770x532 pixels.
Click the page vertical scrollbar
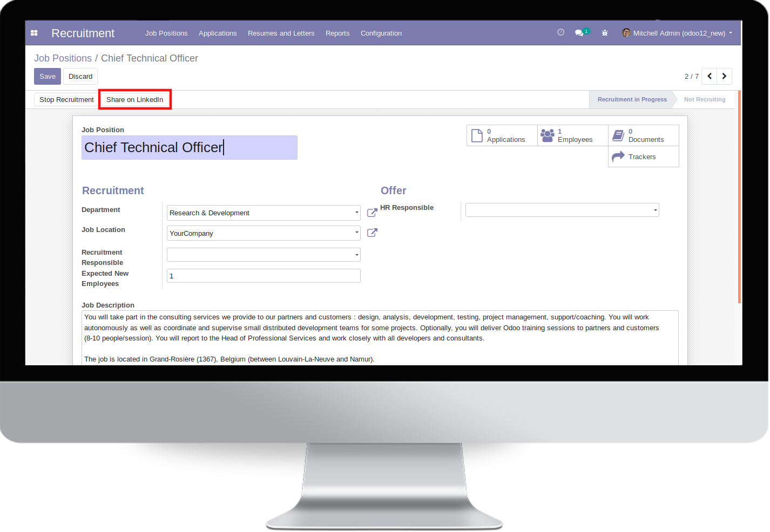point(739,196)
